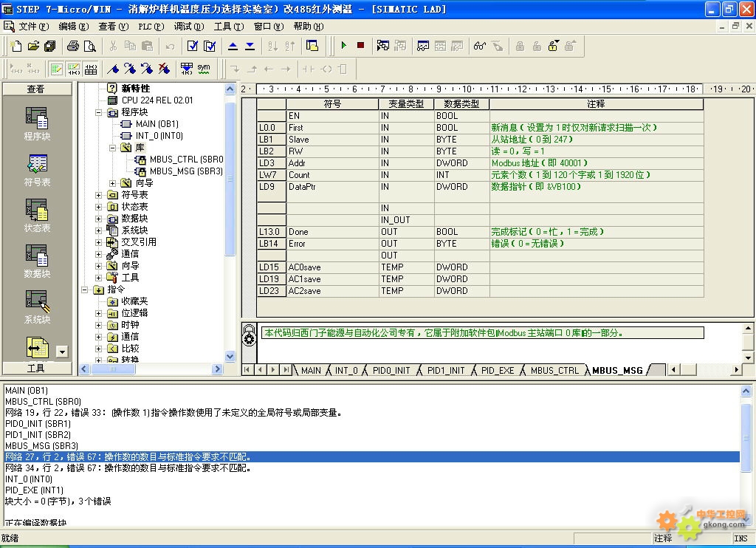Screen dimensions: 756x548
Task: Open the PLC menu
Action: [x=151, y=26]
